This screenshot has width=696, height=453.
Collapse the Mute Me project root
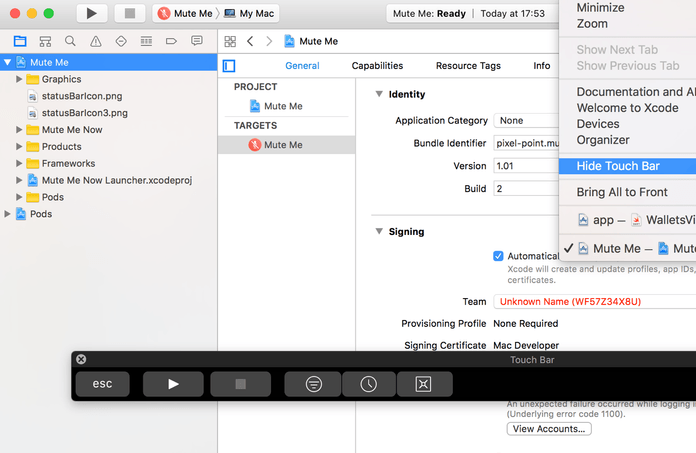click(7, 62)
